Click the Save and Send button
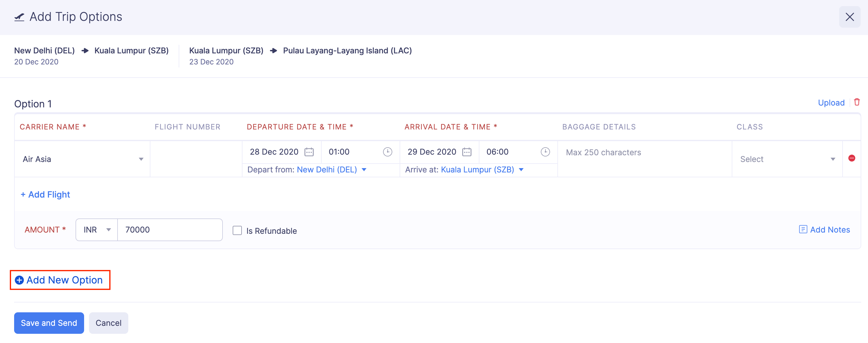The image size is (868, 343). tap(49, 323)
